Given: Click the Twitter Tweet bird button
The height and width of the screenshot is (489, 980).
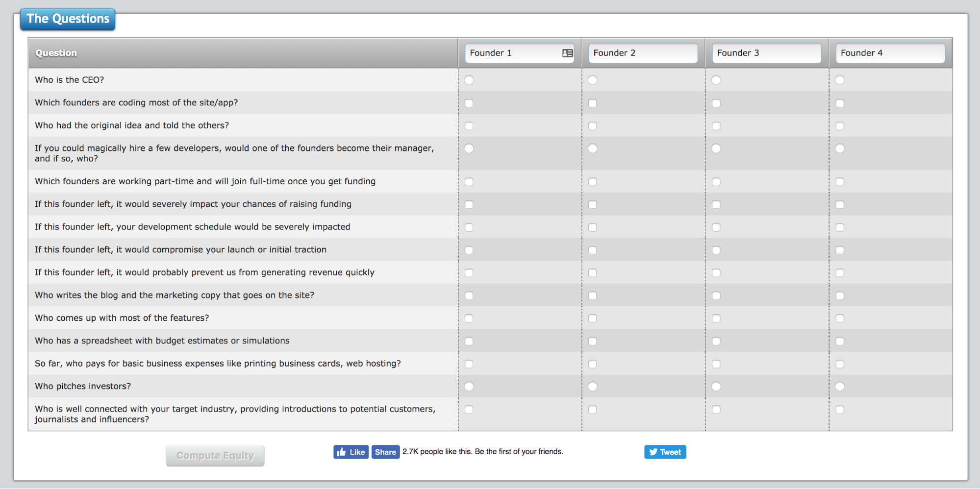Looking at the screenshot, I should pyautogui.click(x=665, y=452).
